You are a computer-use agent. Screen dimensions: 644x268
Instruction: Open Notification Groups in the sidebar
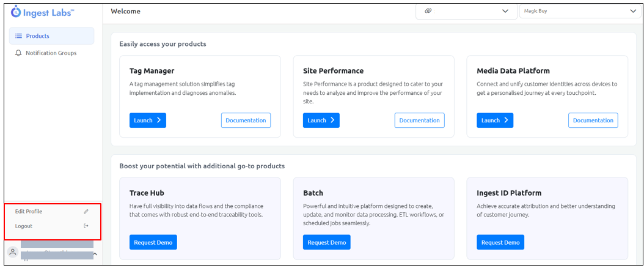tap(51, 53)
